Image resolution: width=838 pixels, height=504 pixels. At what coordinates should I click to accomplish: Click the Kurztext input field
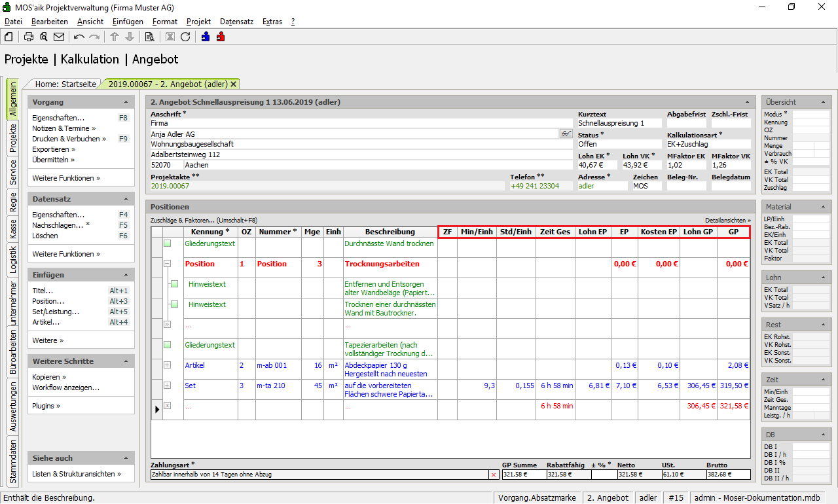point(619,123)
